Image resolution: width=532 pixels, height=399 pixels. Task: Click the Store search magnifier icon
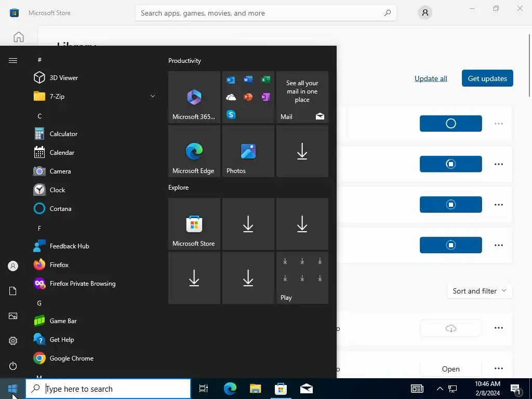388,13
